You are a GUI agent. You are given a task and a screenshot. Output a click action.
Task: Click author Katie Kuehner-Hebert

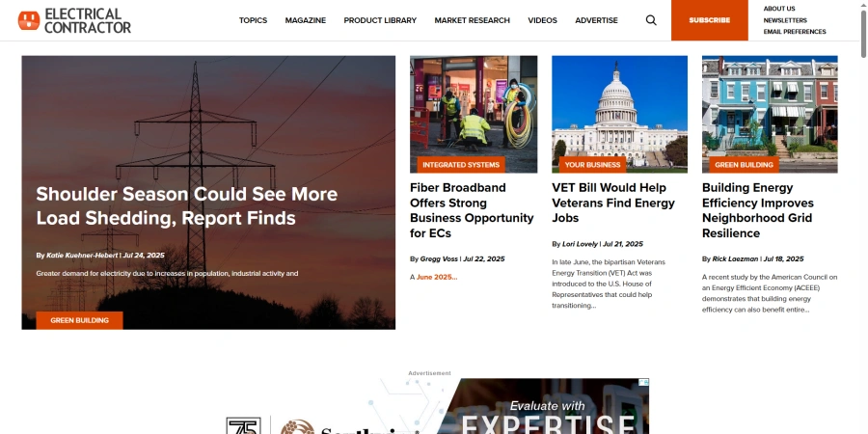point(82,256)
